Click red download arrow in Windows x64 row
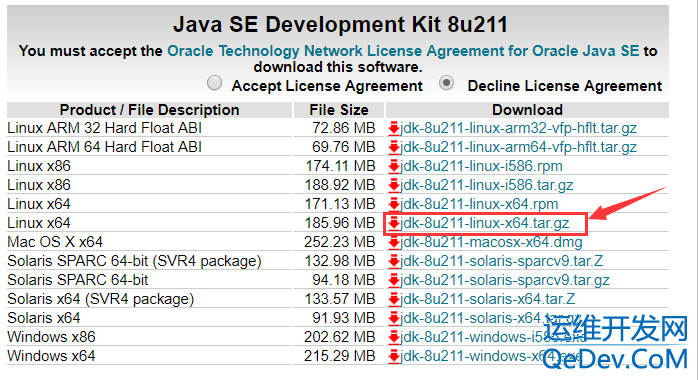The image size is (698, 380). 394,356
